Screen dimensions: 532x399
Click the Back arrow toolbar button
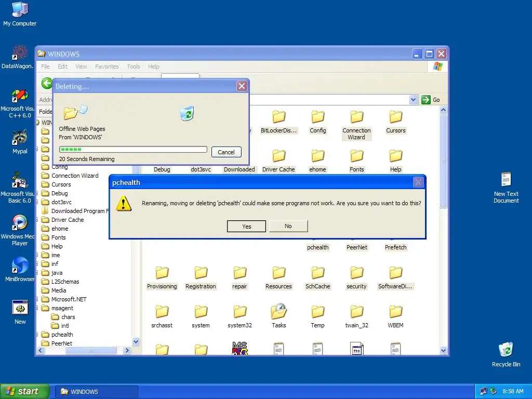click(47, 83)
